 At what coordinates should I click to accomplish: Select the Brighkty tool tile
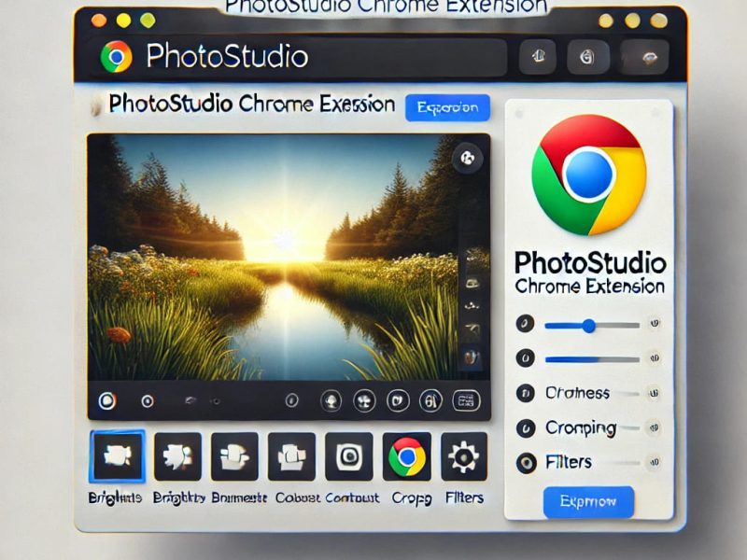[177, 456]
